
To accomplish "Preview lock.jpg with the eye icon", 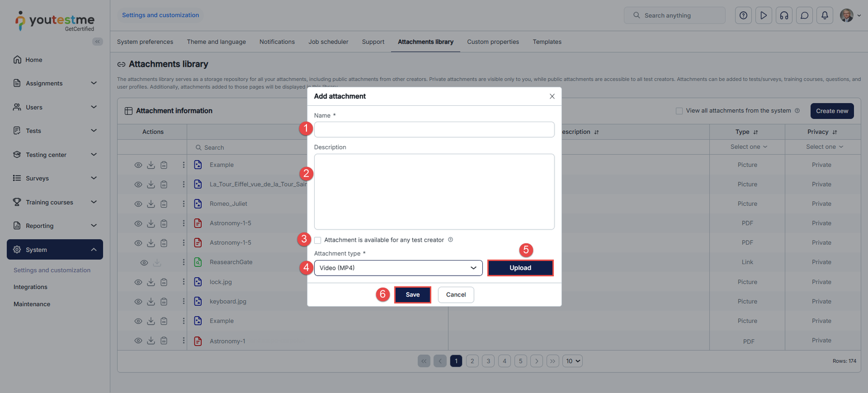I will (138, 282).
